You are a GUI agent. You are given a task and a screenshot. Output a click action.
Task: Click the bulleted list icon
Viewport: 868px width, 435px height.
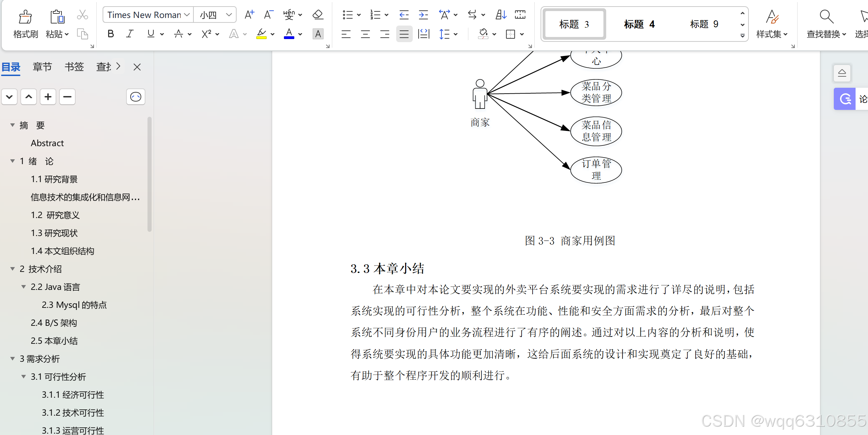click(x=347, y=15)
